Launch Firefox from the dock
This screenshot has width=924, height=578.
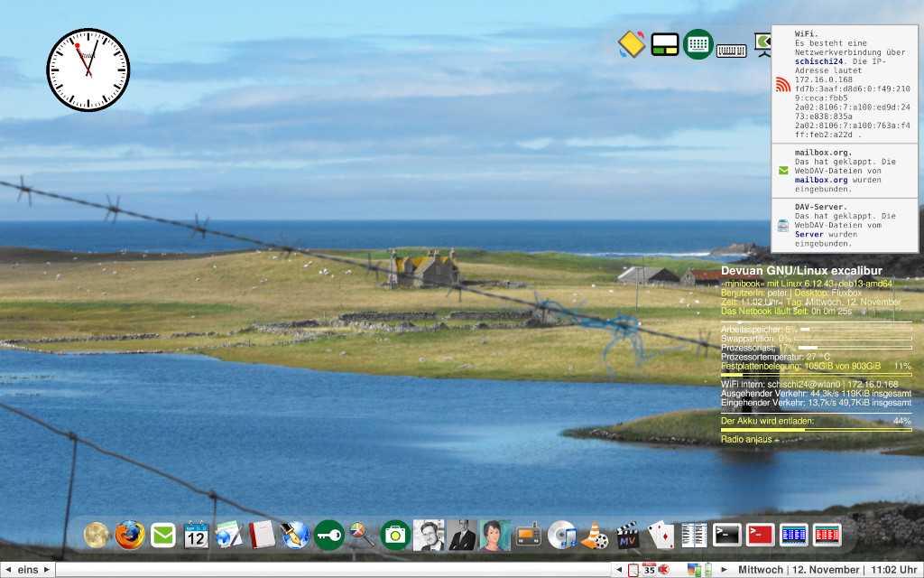(x=129, y=536)
